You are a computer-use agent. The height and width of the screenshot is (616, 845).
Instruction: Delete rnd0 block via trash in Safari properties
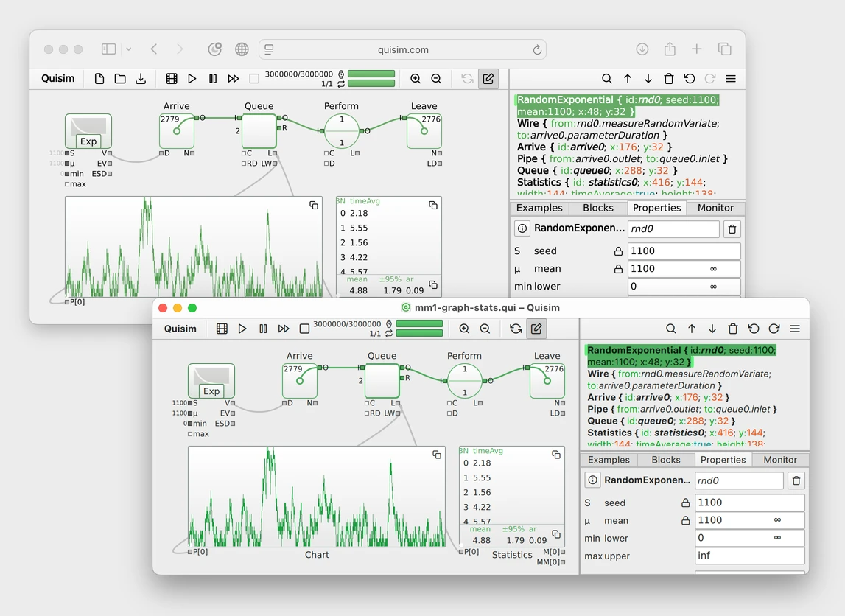pyautogui.click(x=732, y=229)
